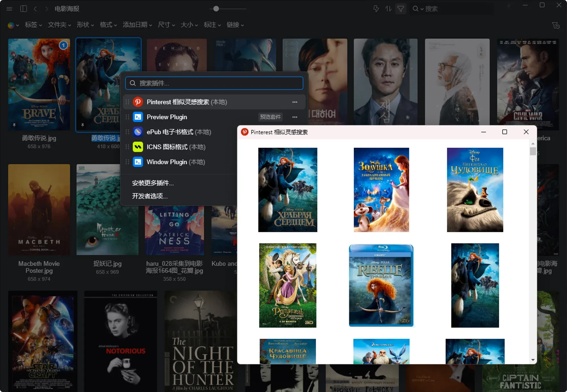This screenshot has height=392, width=567.
Task: Focus the 搜索插件 search field
Action: click(x=214, y=83)
